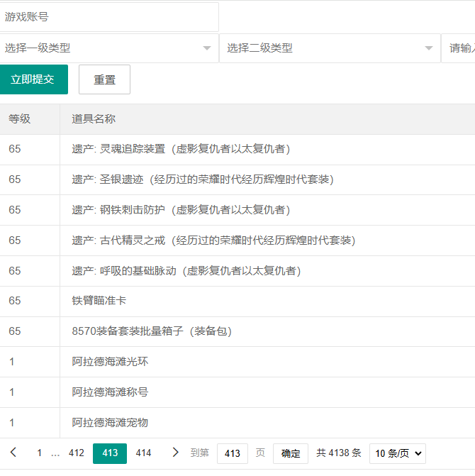Open the 10 条/页 page size selector
Screen dimensions: 475x476
click(x=398, y=453)
